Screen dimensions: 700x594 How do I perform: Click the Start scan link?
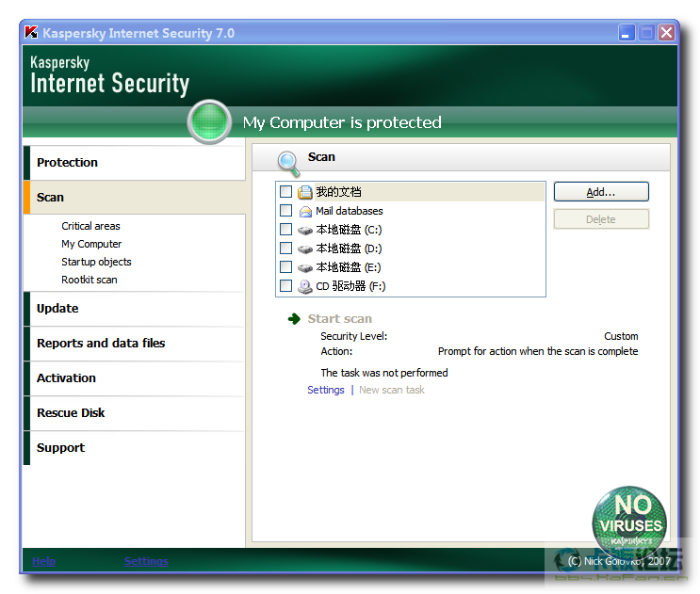[340, 319]
